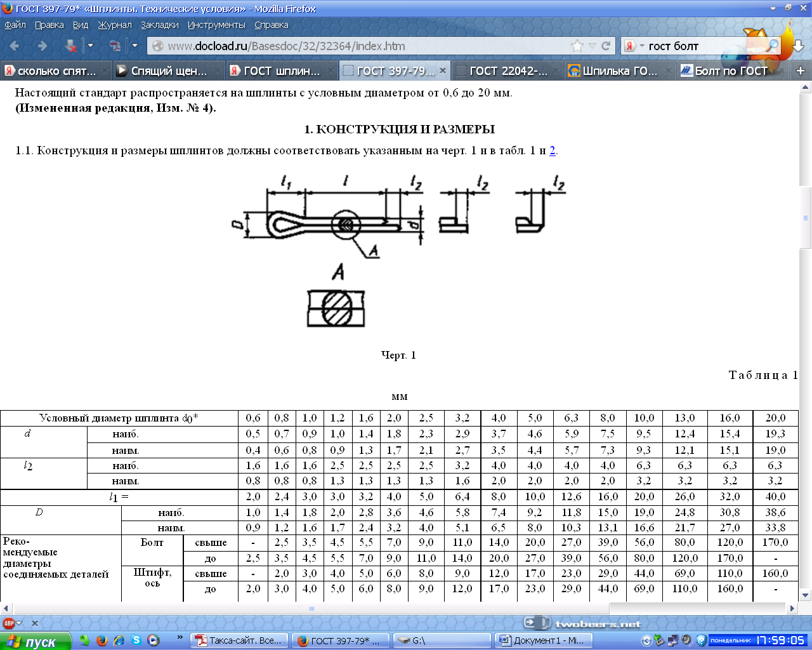Click the green quick launch icon

84,640
